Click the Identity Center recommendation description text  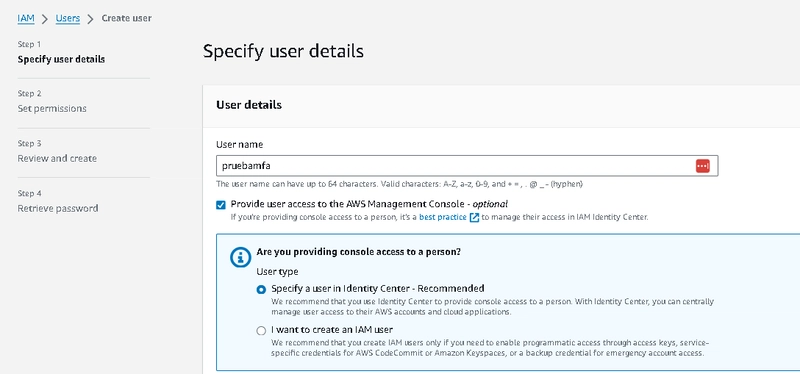coord(492,306)
